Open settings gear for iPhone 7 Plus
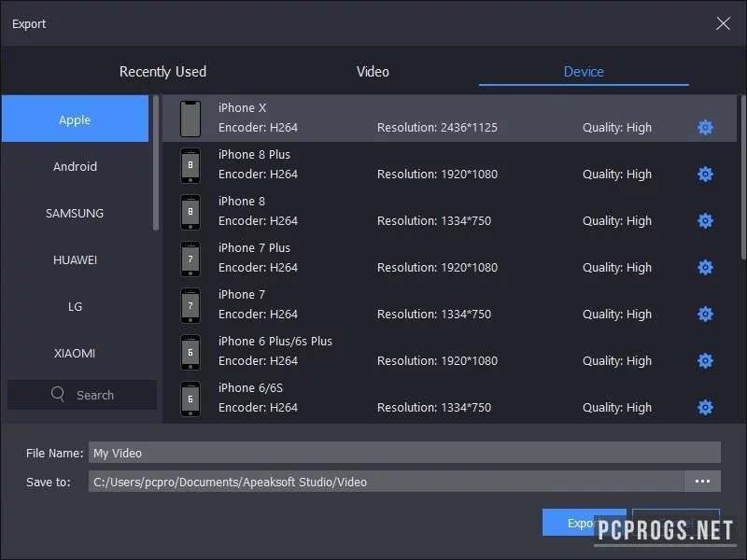 [705, 267]
